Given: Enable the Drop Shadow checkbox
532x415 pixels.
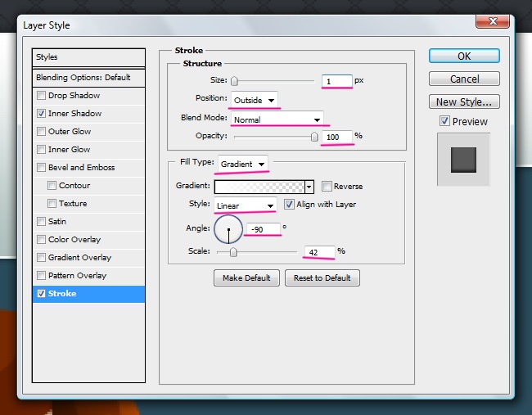Looking at the screenshot, I should [x=41, y=96].
